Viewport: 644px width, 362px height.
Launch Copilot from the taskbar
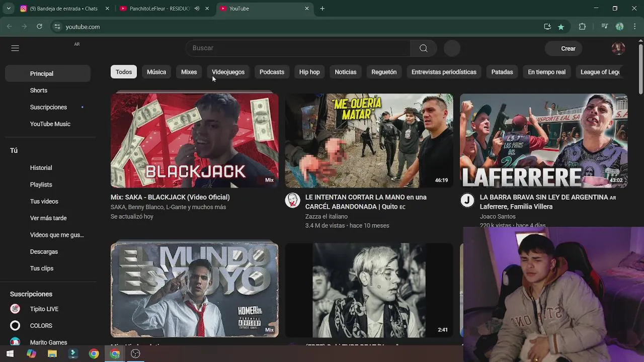pyautogui.click(x=31, y=353)
